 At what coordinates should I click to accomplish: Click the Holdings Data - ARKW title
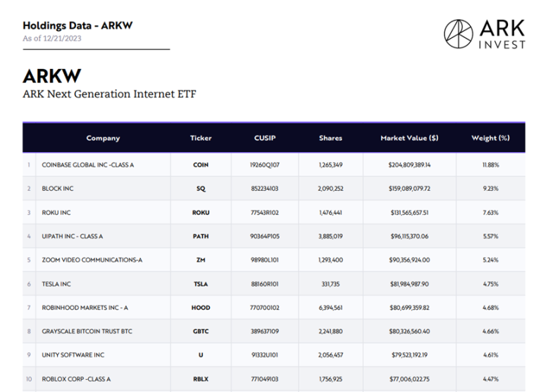point(77,25)
